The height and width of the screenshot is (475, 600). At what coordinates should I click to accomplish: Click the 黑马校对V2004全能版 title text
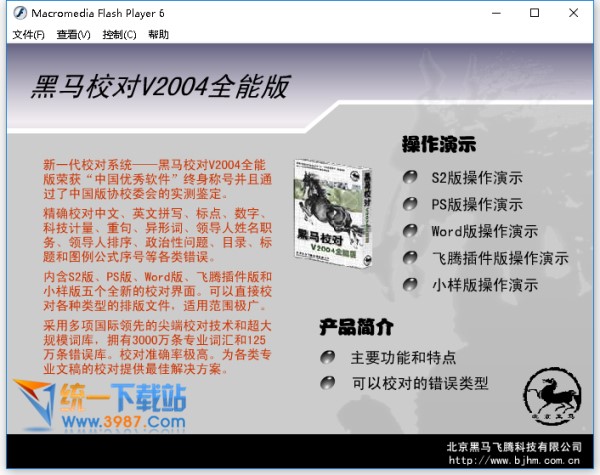click(x=160, y=87)
